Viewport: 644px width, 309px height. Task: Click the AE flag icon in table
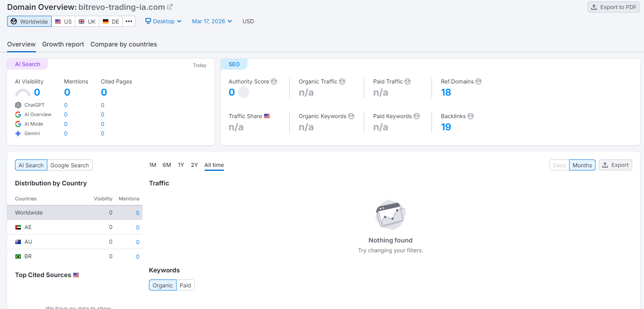point(18,227)
